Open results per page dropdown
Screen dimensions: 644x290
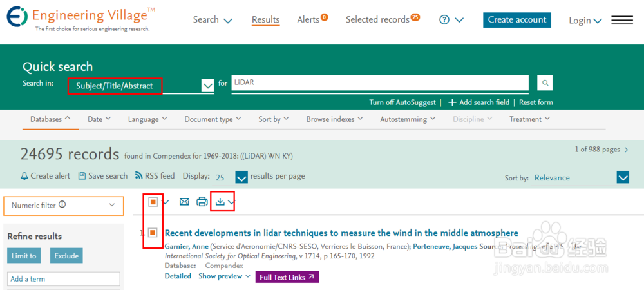point(241,177)
